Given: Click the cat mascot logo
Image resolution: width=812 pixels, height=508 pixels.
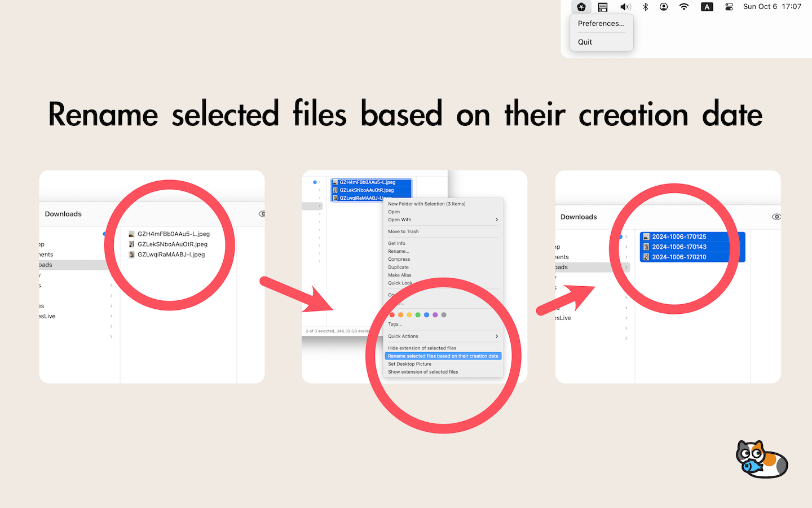Looking at the screenshot, I should point(761,459).
